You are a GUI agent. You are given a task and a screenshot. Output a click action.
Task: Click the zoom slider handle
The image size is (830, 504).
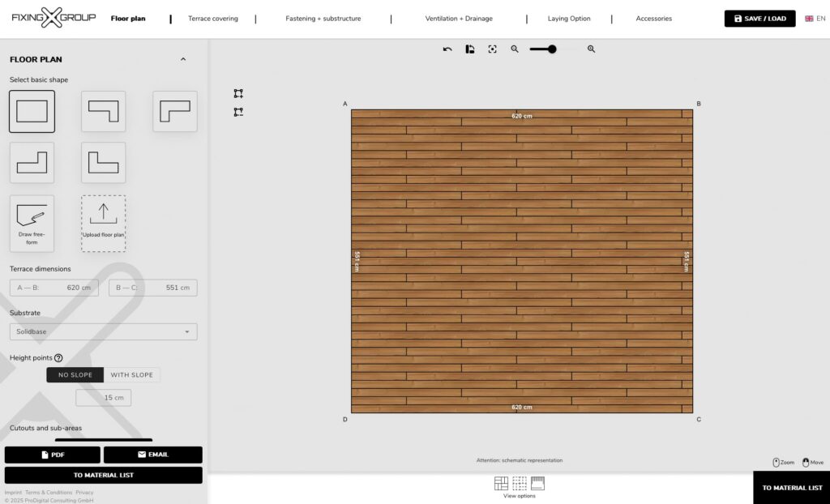[552, 49]
